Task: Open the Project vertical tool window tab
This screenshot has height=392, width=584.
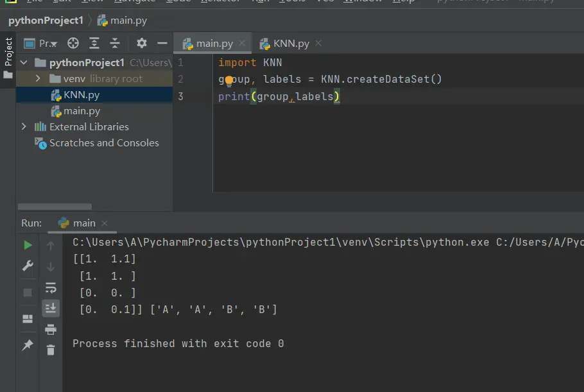Action: 8,52
